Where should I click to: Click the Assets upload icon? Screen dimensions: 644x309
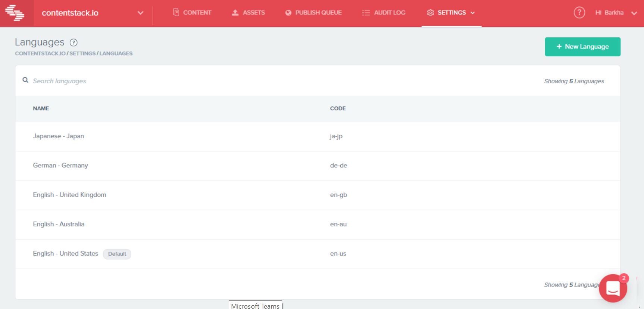tap(235, 13)
